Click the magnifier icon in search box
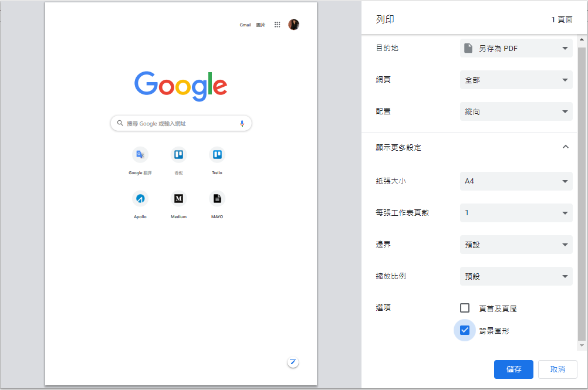The width and height of the screenshot is (588, 390). (120, 123)
